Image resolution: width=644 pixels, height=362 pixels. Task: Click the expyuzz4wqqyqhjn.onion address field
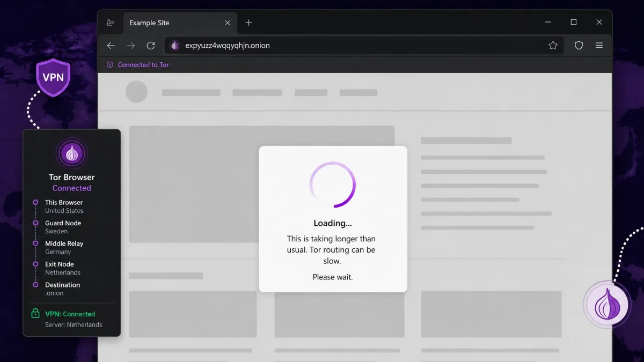(x=365, y=46)
